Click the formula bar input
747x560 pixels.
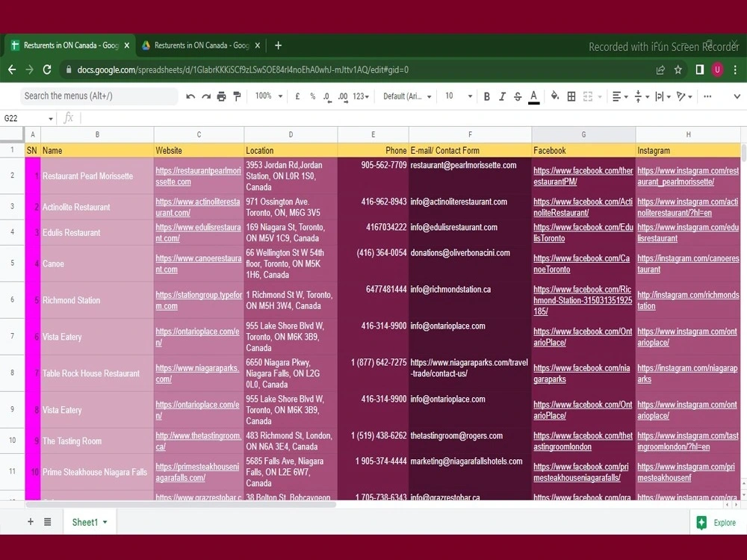(x=412, y=118)
